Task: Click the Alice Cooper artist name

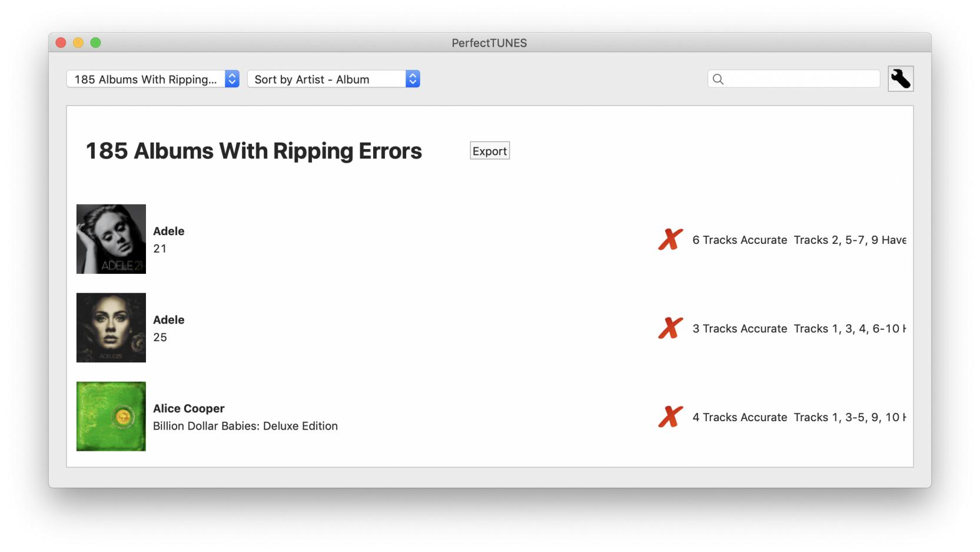Action: [x=188, y=408]
